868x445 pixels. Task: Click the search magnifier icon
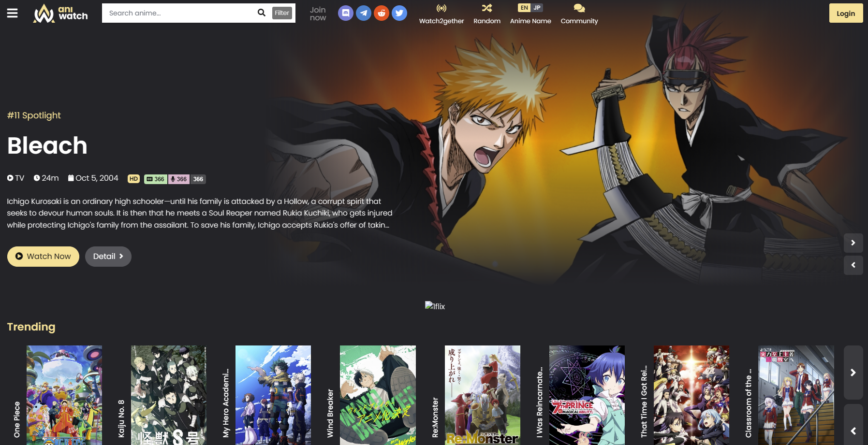point(261,13)
